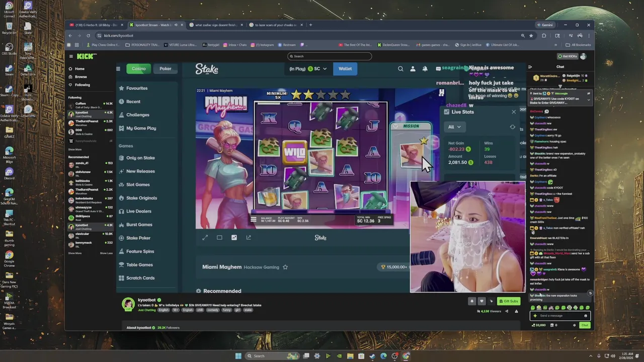The image size is (644, 362).
Task: Click the green Chat send button
Action: point(585,325)
